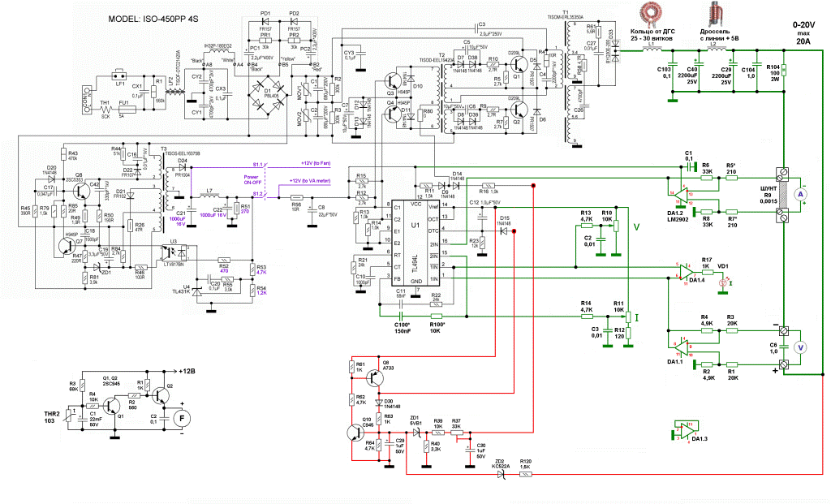
Task: Click the R11 10K current potentiometer
Action: pyautogui.click(x=629, y=317)
